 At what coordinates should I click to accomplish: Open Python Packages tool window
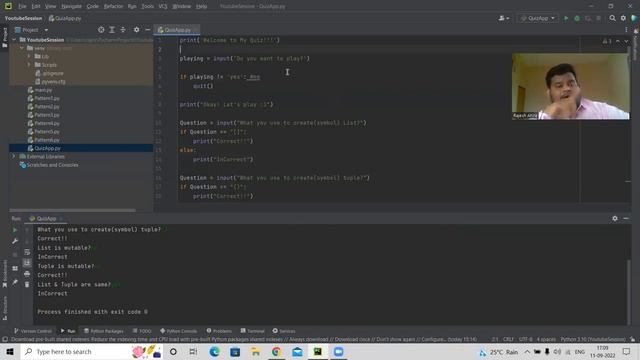[104, 331]
